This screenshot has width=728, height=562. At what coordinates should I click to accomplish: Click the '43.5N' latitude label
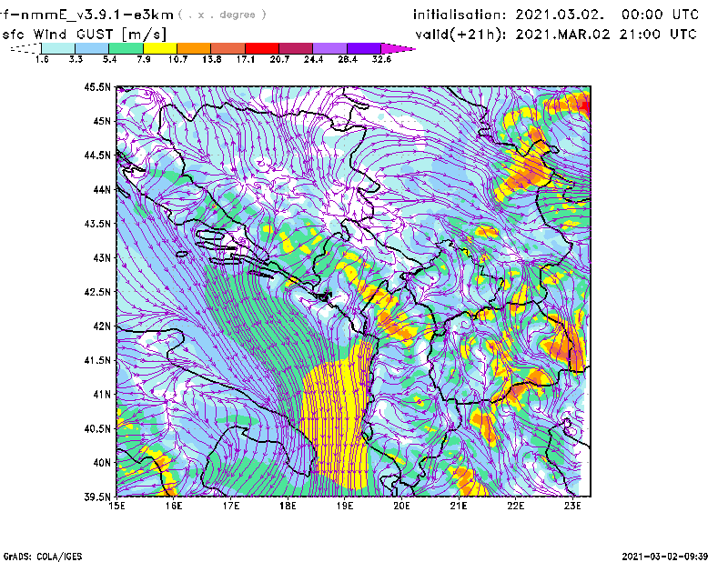pyautogui.click(x=97, y=224)
